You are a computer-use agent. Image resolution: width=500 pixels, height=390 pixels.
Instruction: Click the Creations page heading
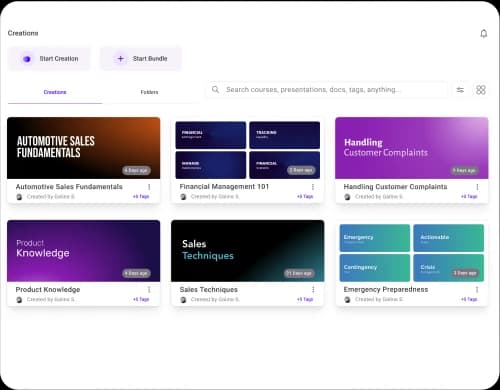click(x=23, y=33)
